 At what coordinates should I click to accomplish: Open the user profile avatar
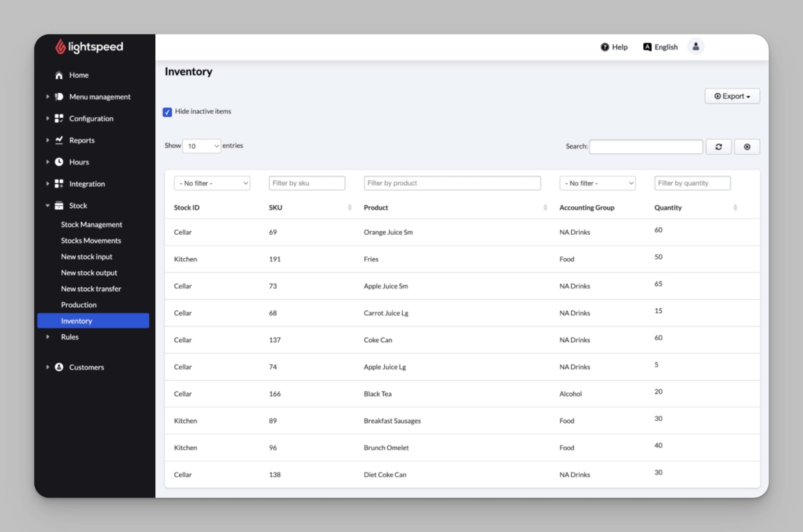(x=696, y=47)
